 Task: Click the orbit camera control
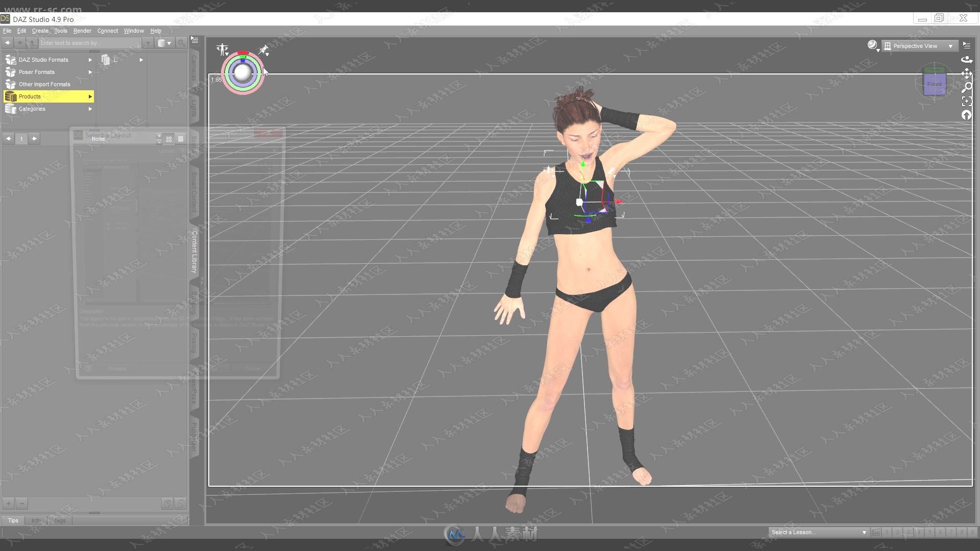click(966, 60)
